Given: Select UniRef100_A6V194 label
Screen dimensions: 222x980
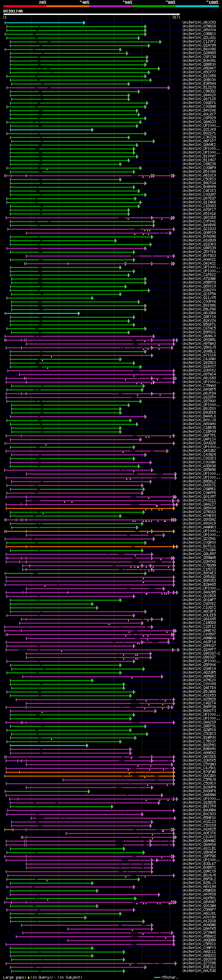Looking at the screenshot, I should pyautogui.click(x=199, y=886).
